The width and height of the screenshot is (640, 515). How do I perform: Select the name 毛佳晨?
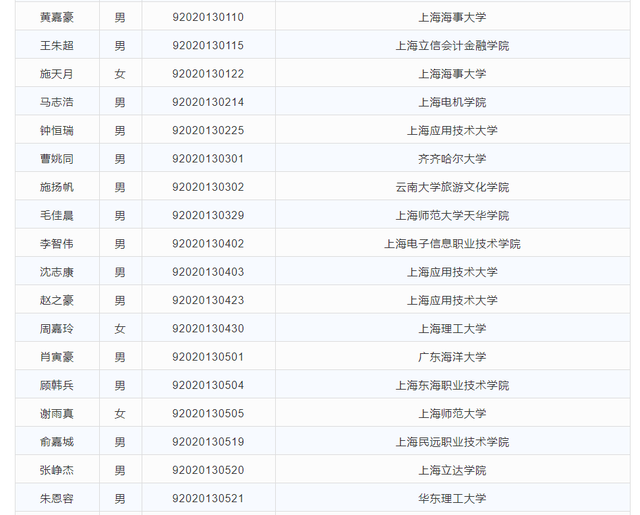(x=57, y=215)
